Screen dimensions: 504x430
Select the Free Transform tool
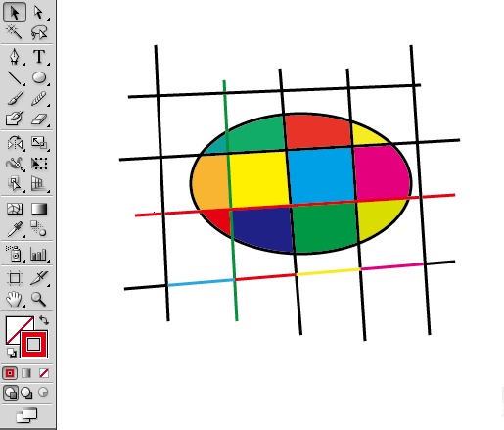[39, 164]
